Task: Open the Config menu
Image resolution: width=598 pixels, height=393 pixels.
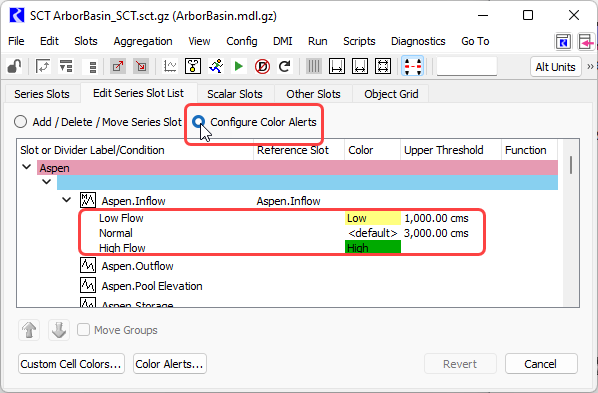Action: [242, 41]
